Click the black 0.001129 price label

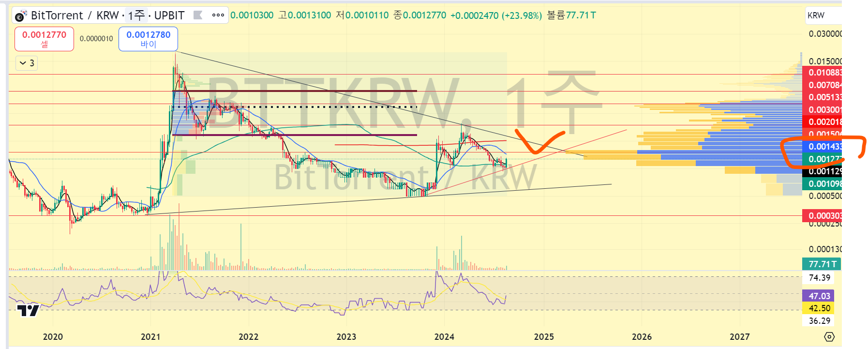pos(822,171)
